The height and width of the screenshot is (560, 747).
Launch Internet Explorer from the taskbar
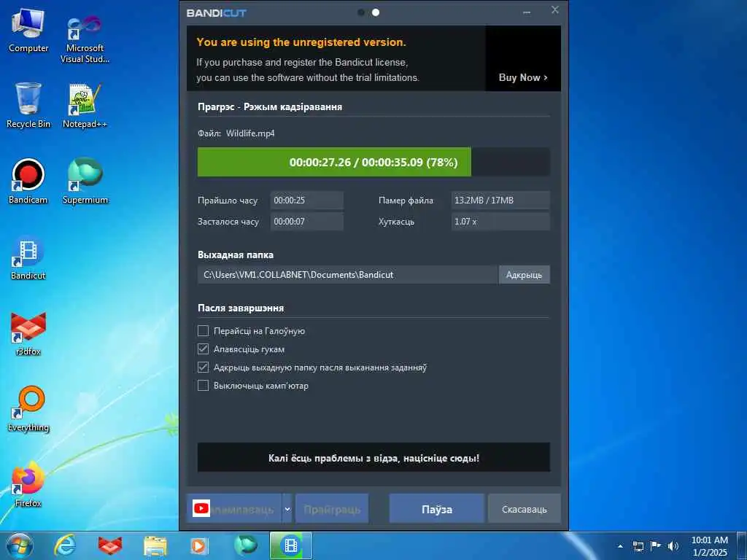coord(65,545)
